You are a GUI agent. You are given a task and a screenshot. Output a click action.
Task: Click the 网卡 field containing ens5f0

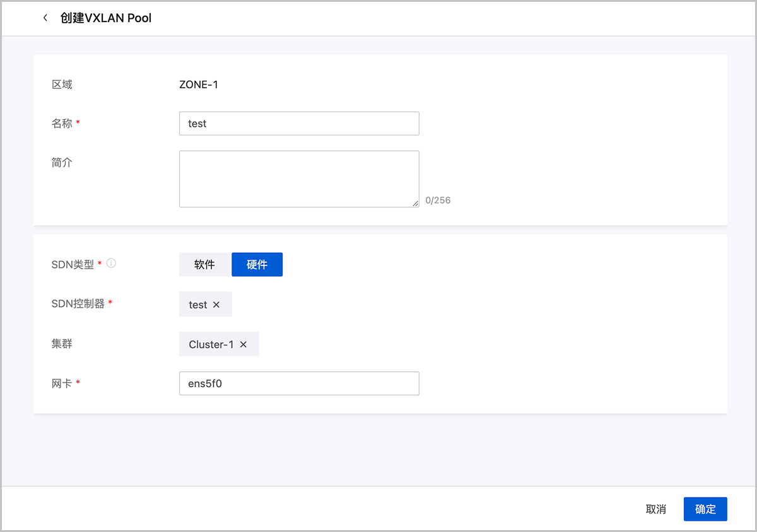[299, 383]
